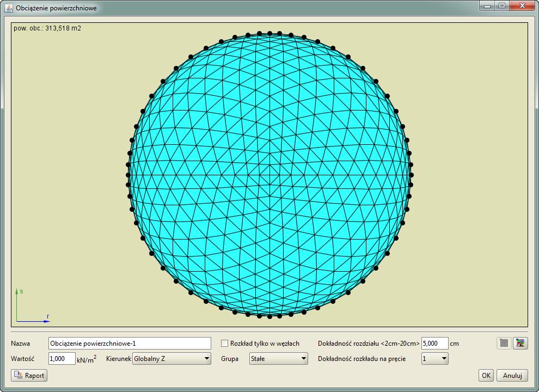Toggle the Rozkład tylko w węzłach checkbox
The width and height of the screenshot is (539, 392).
coord(224,343)
